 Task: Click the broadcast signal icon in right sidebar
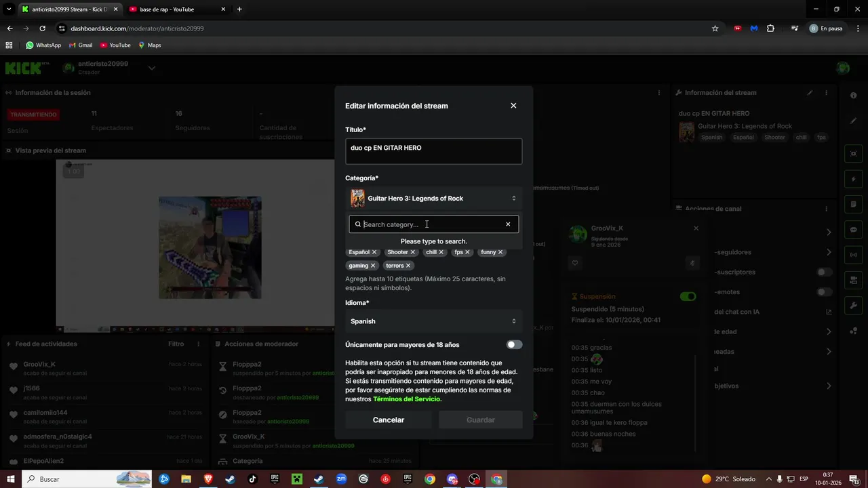click(853, 255)
